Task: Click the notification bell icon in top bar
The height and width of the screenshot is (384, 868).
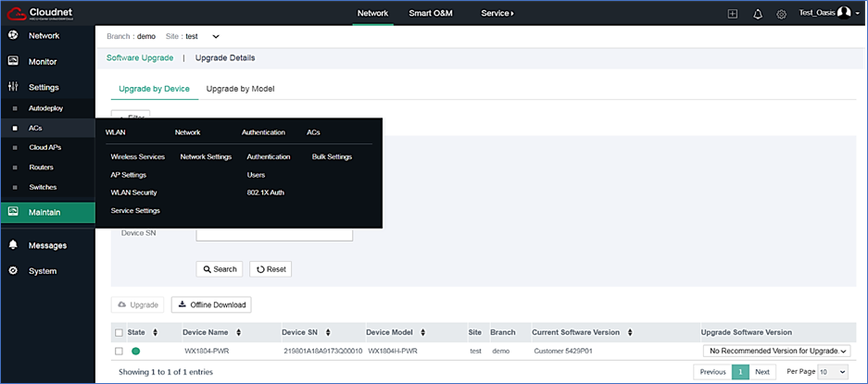Action: coord(758,15)
